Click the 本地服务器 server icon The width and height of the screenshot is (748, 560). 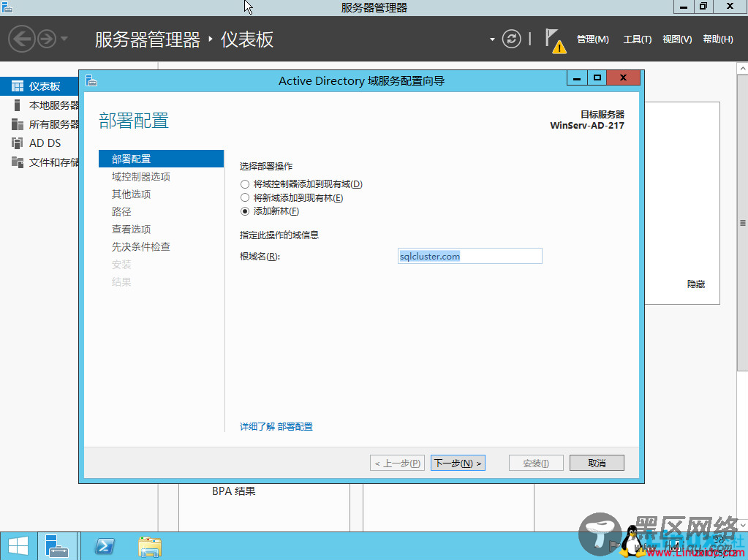click(17, 105)
